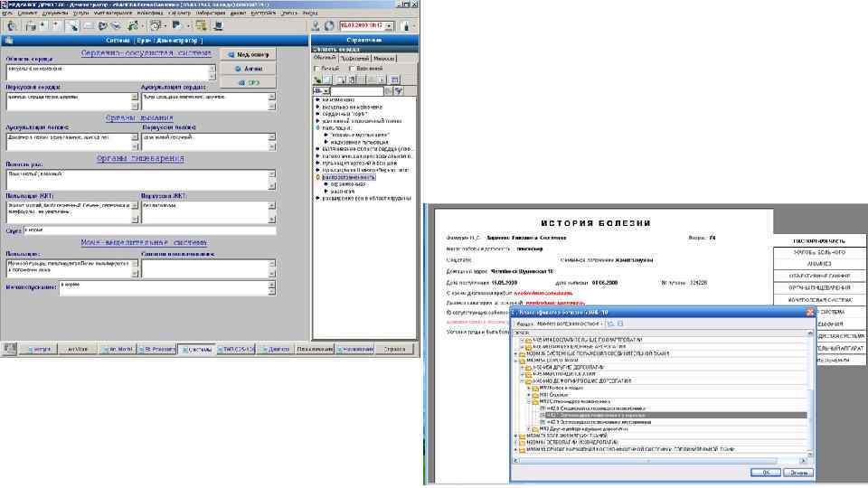The height and width of the screenshot is (488, 868).
Task: Click the blue flag icon in main toolbar
Action: point(176,25)
